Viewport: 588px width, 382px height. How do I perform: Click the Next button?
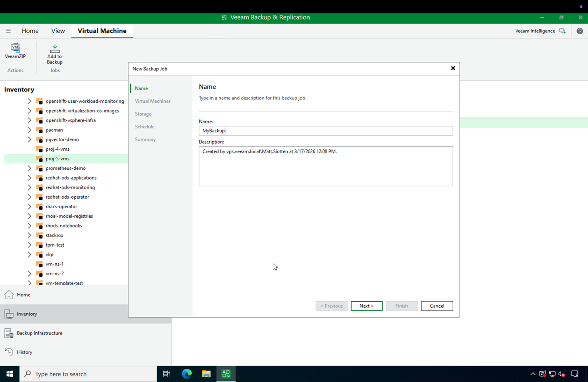tap(366, 306)
